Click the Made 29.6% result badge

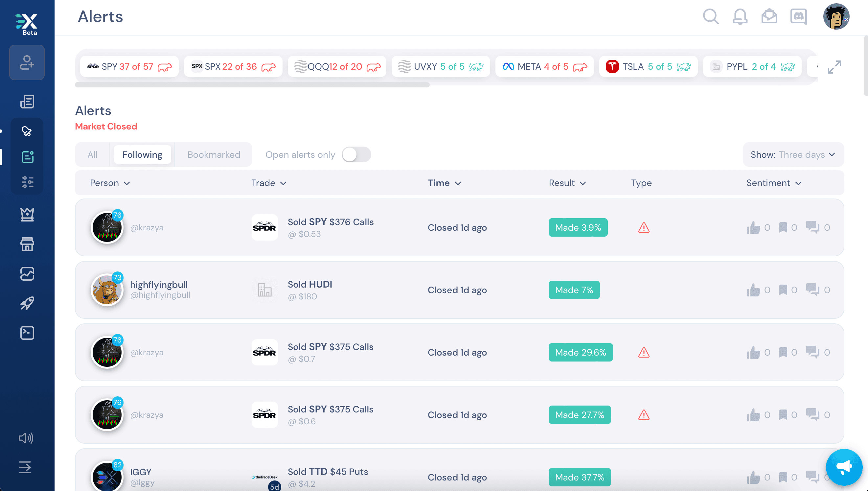click(581, 352)
